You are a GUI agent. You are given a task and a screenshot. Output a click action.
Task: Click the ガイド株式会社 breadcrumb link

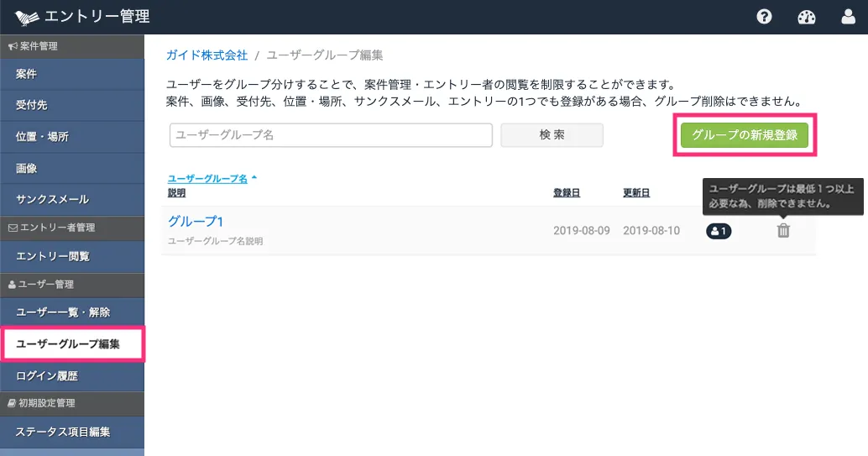[x=207, y=55]
